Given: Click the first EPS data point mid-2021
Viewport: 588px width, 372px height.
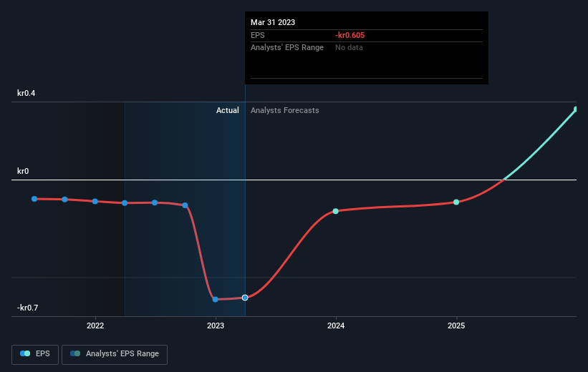Looking at the screenshot, I should tap(34, 199).
